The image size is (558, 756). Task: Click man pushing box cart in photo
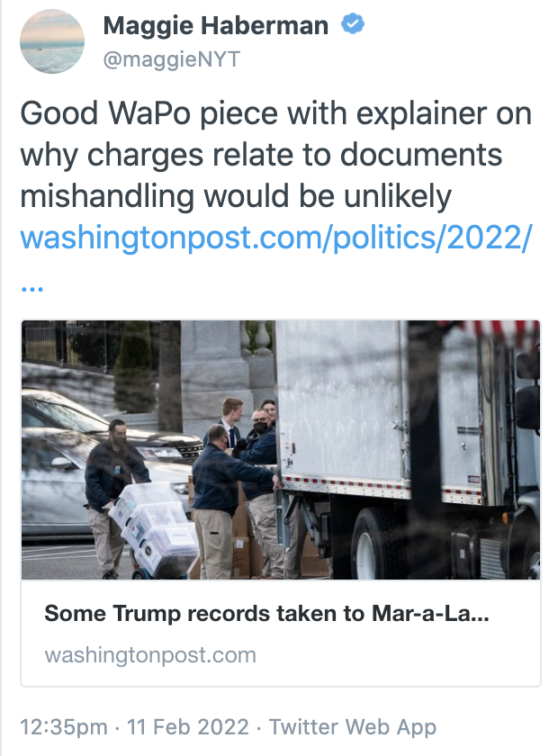click(116, 497)
